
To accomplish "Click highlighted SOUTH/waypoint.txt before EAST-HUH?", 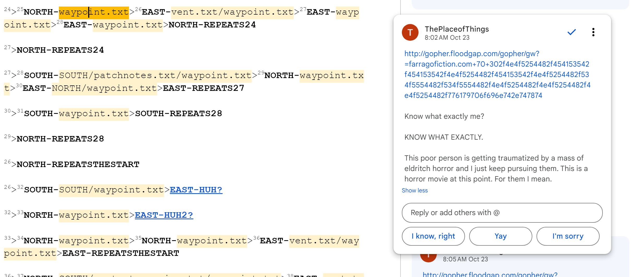I will click(x=111, y=190).
